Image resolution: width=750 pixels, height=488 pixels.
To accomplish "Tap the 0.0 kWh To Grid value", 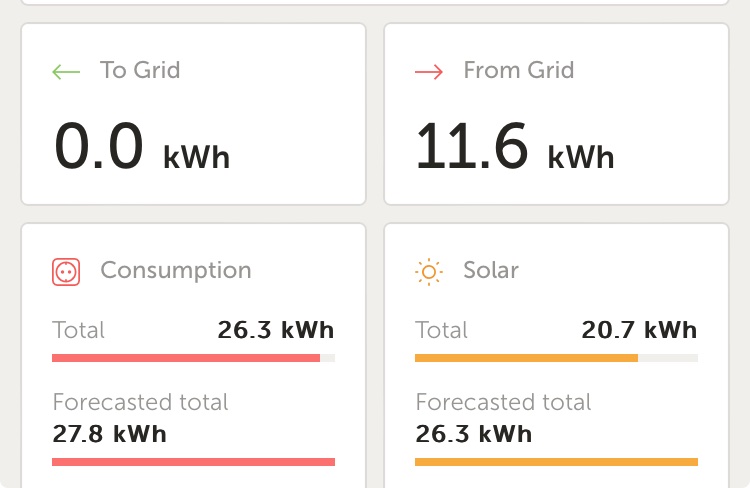I will [x=141, y=147].
